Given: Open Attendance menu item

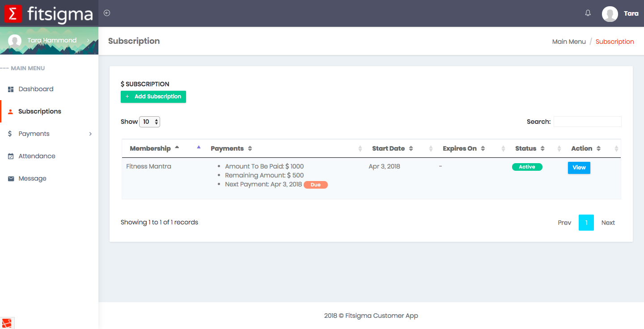Looking at the screenshot, I should click(x=37, y=156).
